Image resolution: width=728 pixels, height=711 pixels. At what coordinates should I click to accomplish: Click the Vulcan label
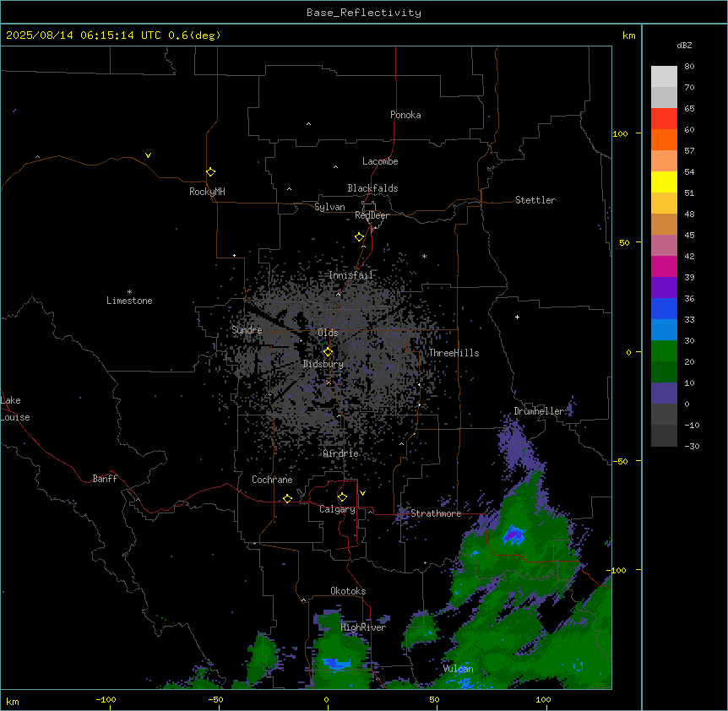pos(458,669)
